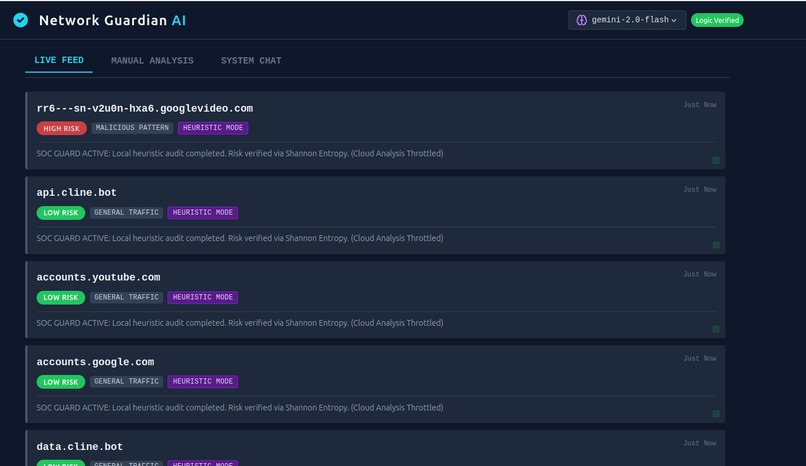Open the Manual Analysis tab
The width and height of the screenshot is (806, 466).
(152, 61)
